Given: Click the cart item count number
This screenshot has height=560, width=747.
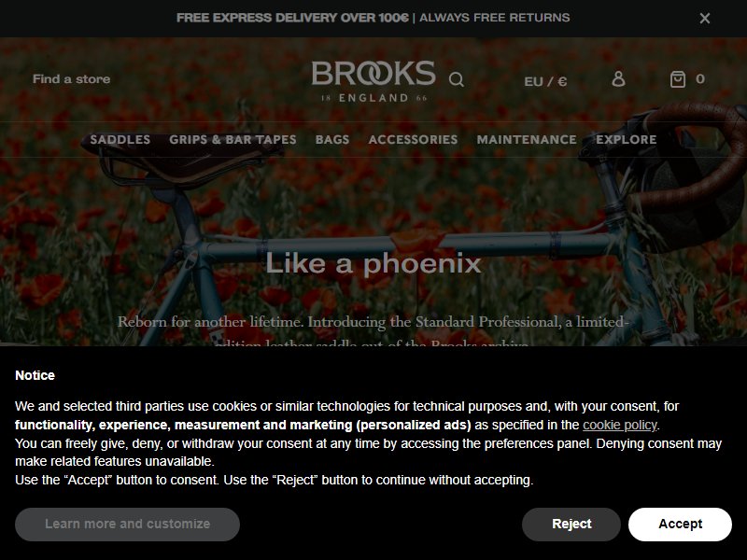Looking at the screenshot, I should [699, 79].
